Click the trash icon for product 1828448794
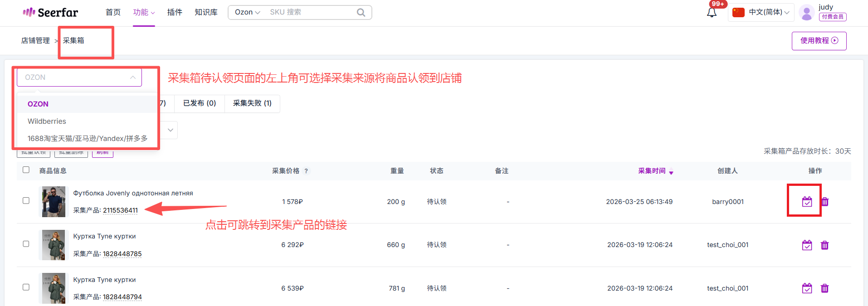868x306 pixels. (824, 288)
